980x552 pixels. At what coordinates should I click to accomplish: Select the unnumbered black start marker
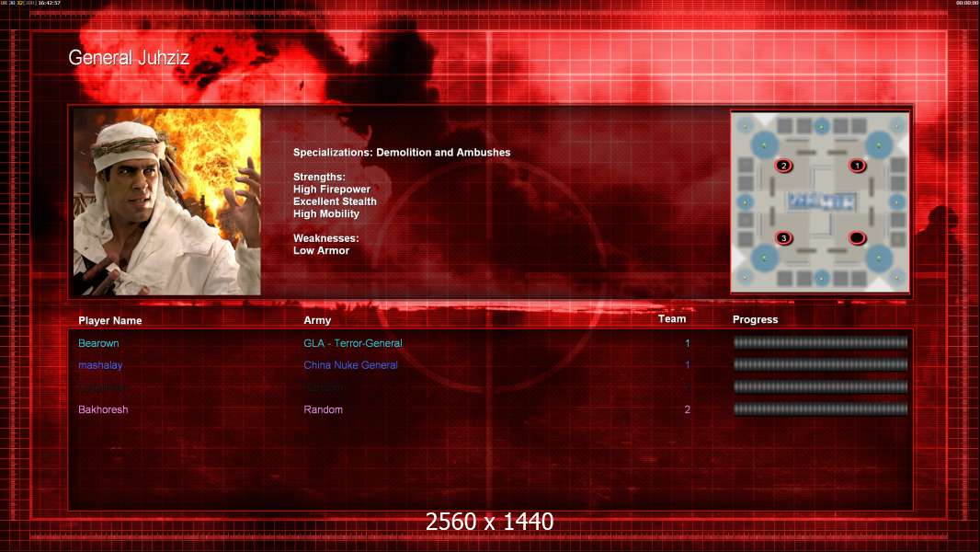858,238
